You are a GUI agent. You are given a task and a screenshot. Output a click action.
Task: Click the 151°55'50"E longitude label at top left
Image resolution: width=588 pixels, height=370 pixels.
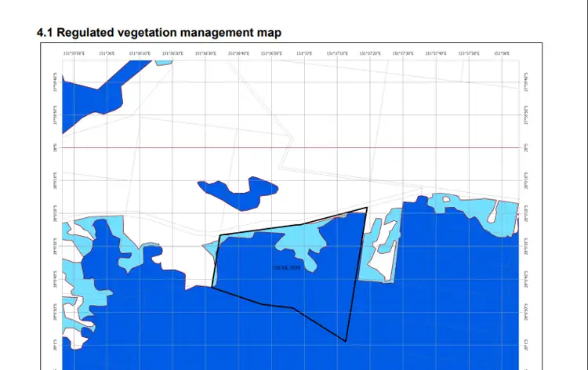tap(74, 54)
